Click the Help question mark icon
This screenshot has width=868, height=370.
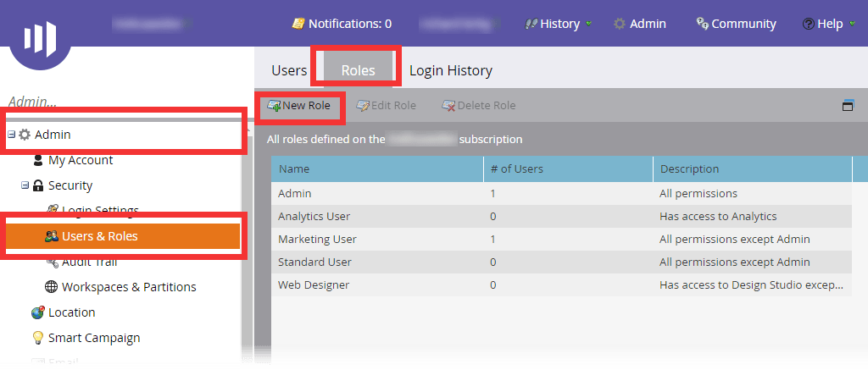click(x=808, y=24)
